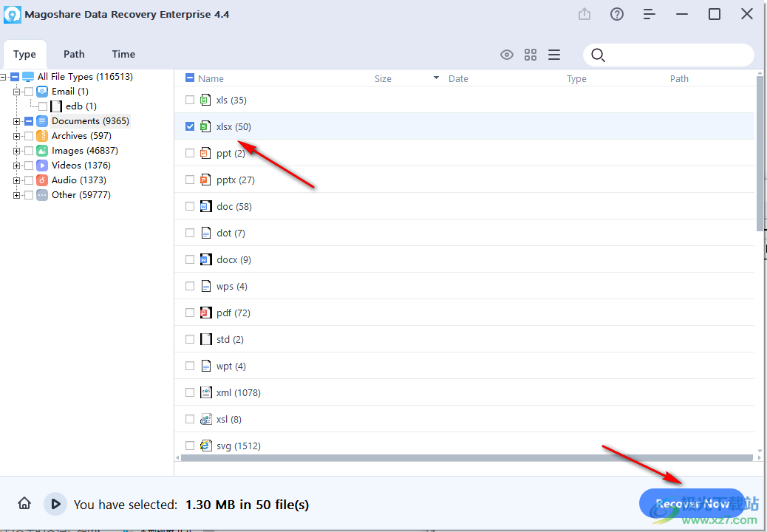
Task: Expand the Archives tree node
Action: click(17, 136)
